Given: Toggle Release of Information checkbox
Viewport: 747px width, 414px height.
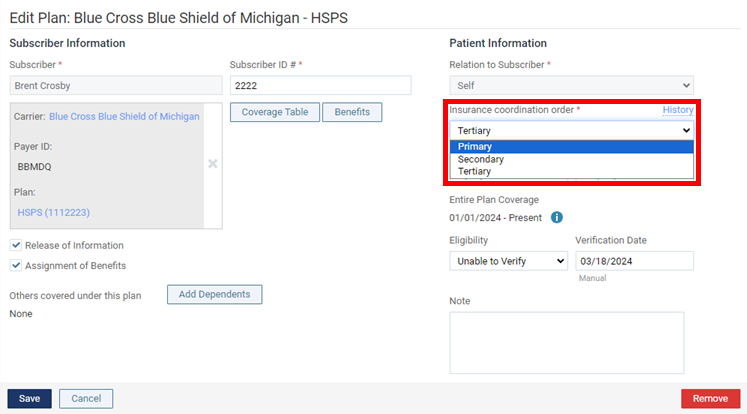Looking at the screenshot, I should [16, 245].
